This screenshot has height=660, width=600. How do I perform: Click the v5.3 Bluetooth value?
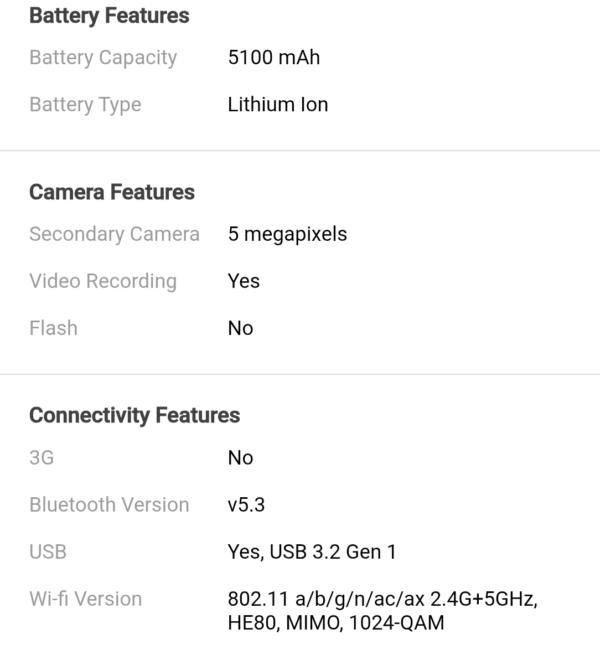246,505
